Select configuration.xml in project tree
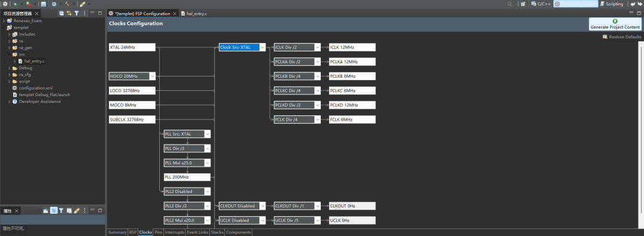Image resolution: width=644 pixels, height=236 pixels. (32, 88)
